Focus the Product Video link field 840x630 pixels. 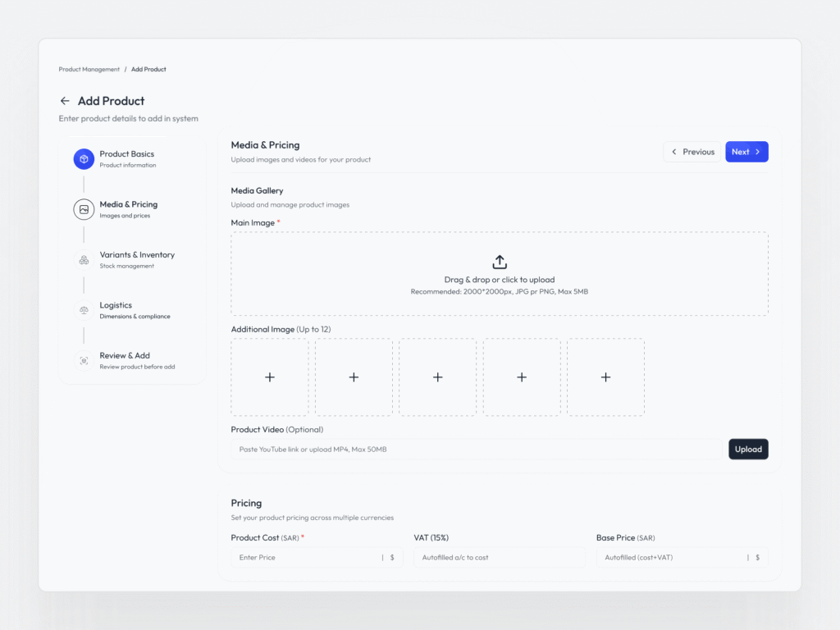point(476,449)
